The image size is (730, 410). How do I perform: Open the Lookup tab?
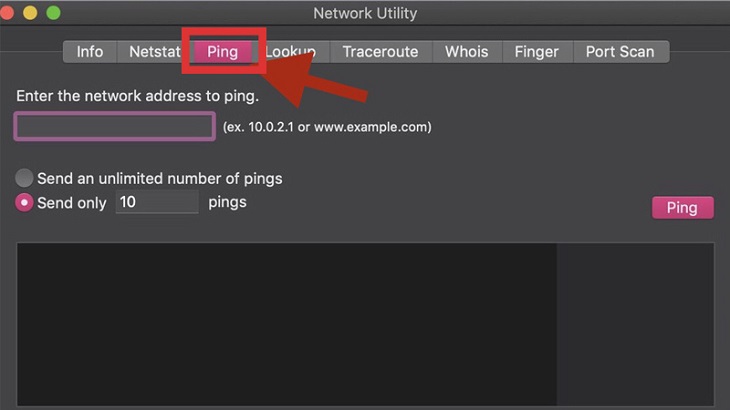pyautogui.click(x=291, y=52)
